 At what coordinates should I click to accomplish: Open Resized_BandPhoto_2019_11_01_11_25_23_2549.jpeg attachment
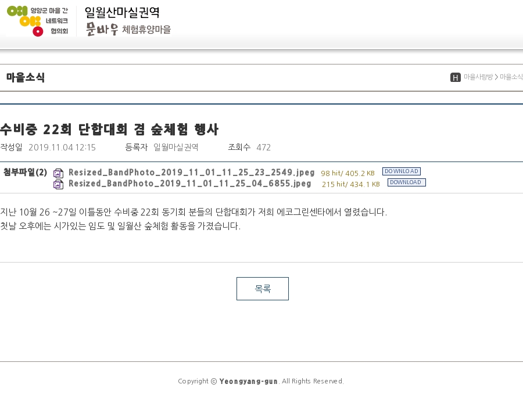(x=191, y=173)
